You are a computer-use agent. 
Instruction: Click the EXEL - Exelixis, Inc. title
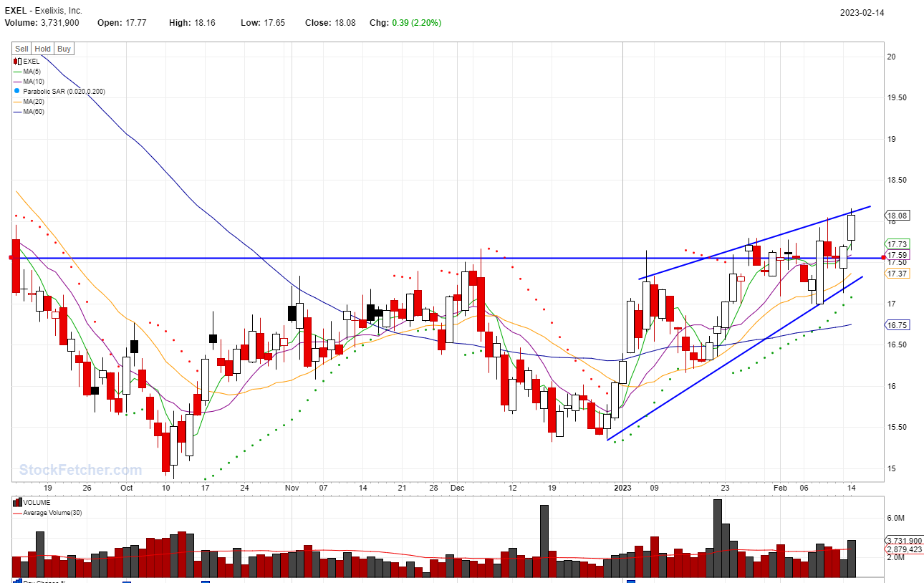[x=44, y=11]
